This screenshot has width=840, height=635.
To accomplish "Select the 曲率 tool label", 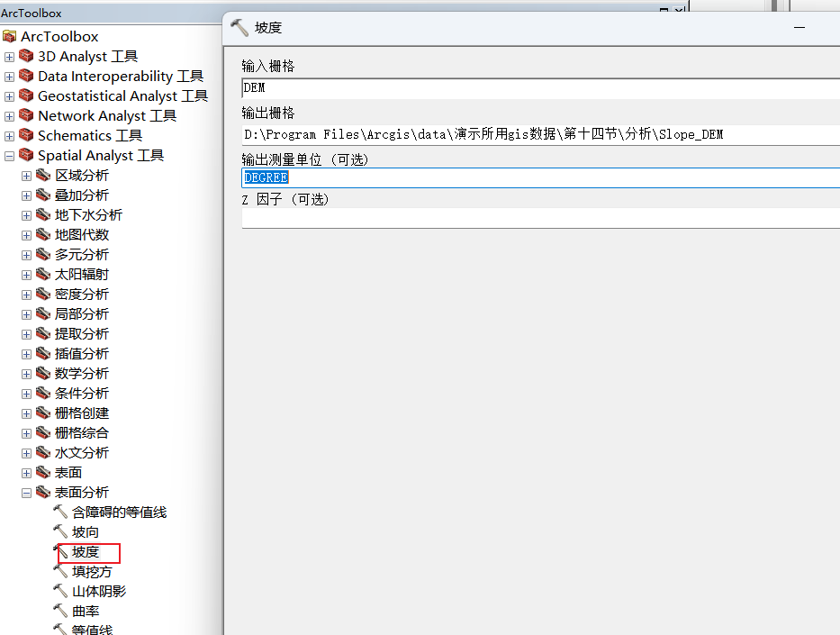I will [86, 612].
